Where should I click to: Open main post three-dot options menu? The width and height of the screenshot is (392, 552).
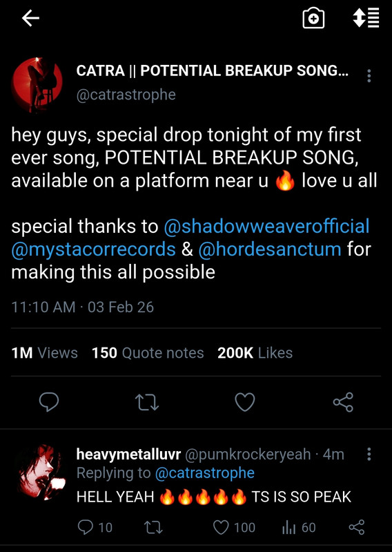pyautogui.click(x=369, y=76)
